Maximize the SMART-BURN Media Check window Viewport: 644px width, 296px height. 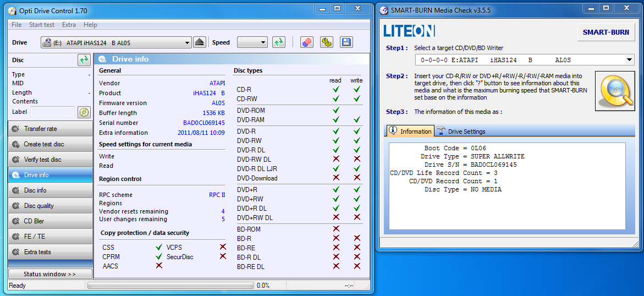point(606,8)
